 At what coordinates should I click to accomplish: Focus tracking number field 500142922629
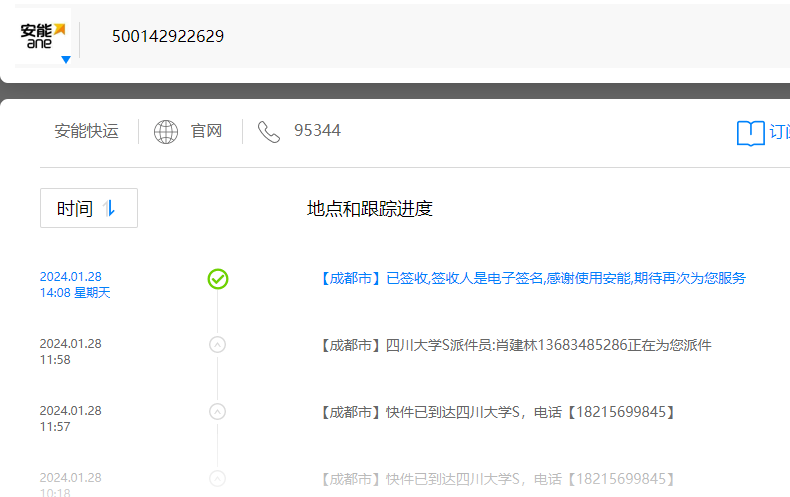tap(168, 36)
